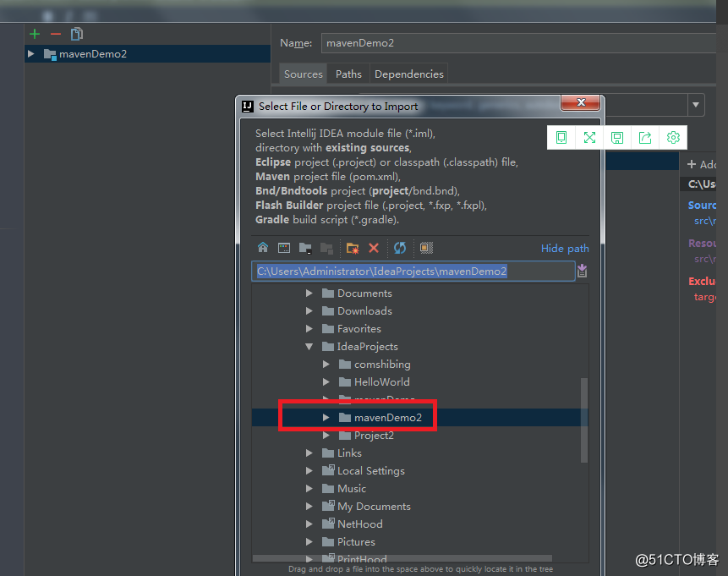Open the green gear settings icon
This screenshot has height=576, width=728.
point(673,138)
